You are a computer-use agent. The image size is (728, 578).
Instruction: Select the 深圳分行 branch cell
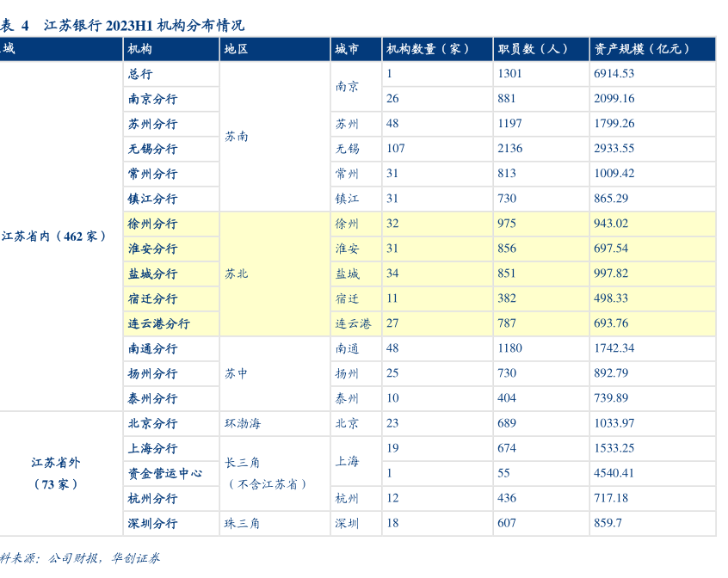tap(152, 523)
